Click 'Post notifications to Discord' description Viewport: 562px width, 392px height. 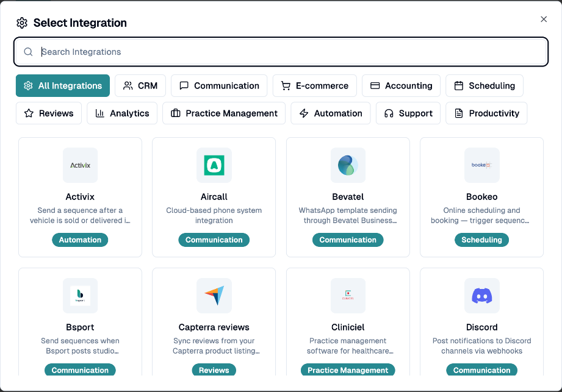481,346
